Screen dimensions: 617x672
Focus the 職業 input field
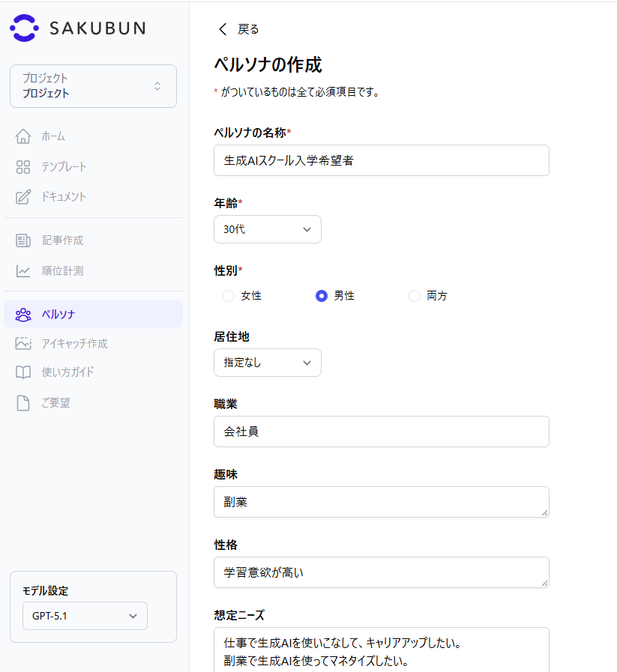point(382,432)
